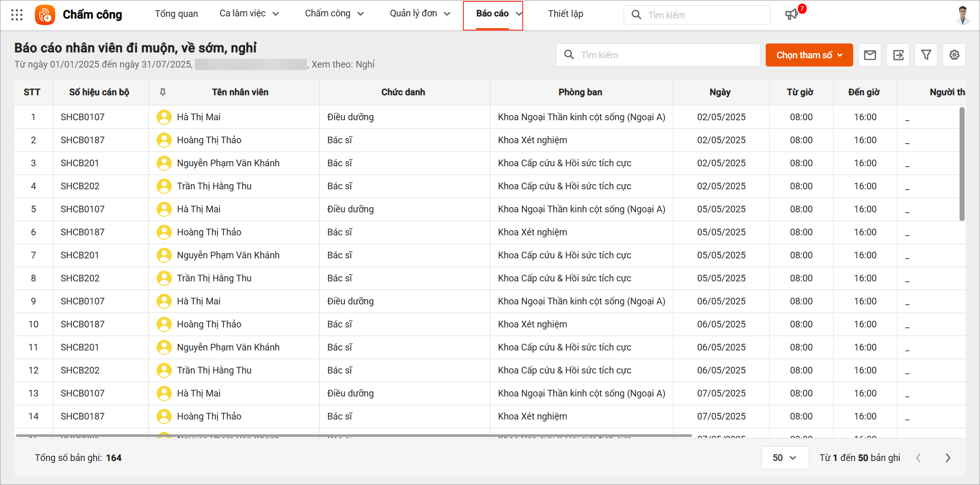The height and width of the screenshot is (485, 980).
Task: Send report via email icon
Action: point(870,55)
